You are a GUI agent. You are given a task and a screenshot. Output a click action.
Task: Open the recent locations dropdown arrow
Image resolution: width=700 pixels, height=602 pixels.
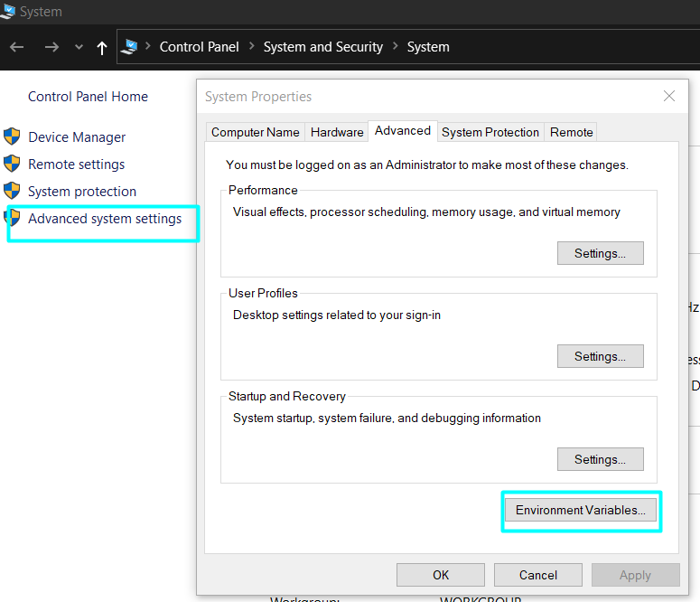click(x=79, y=47)
